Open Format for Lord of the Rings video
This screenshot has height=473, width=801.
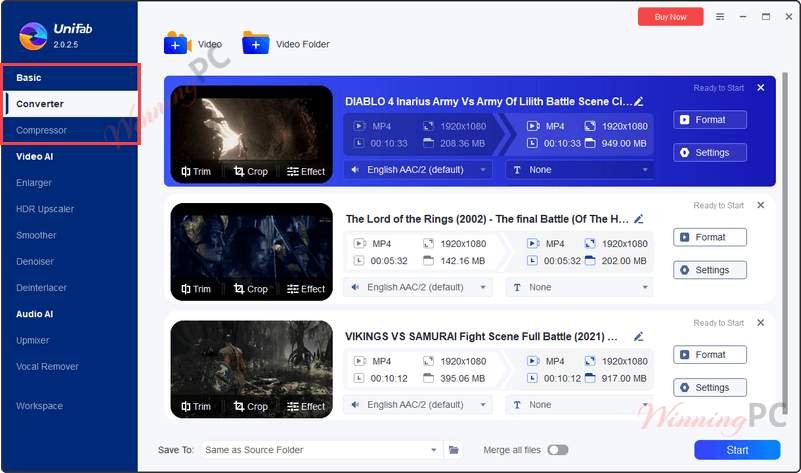[710, 237]
